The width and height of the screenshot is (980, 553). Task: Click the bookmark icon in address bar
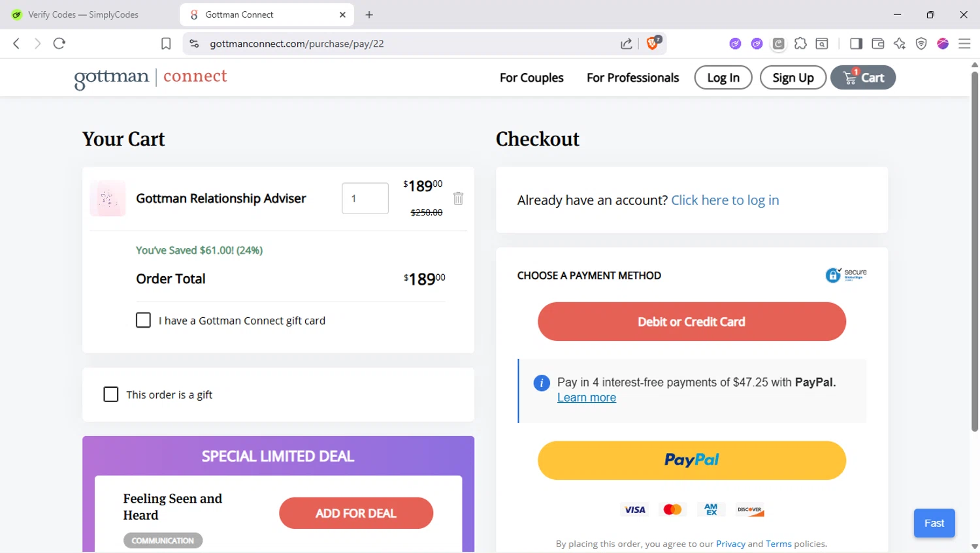click(166, 44)
